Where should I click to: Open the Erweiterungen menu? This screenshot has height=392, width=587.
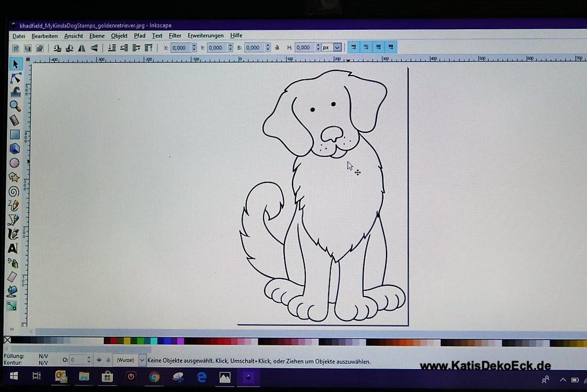point(206,36)
